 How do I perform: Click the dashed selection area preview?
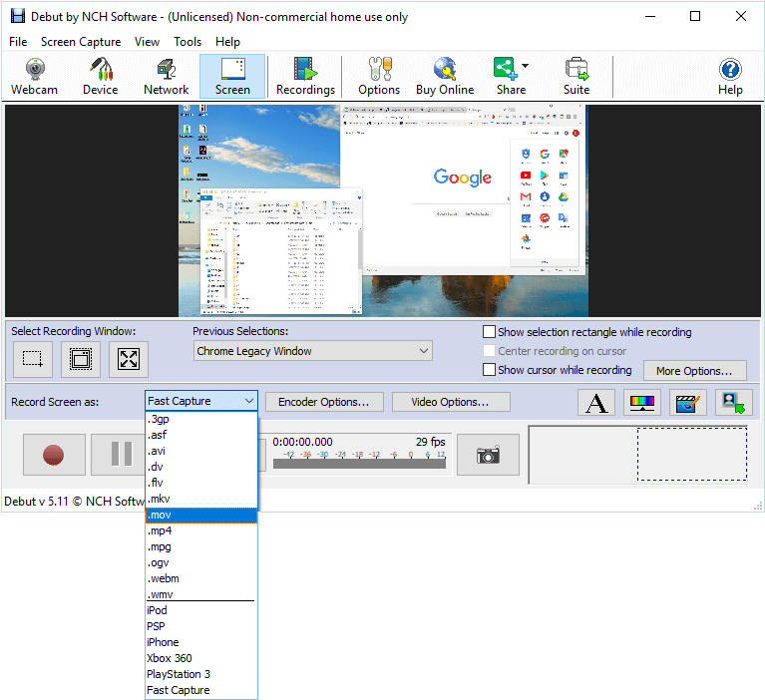(x=692, y=454)
